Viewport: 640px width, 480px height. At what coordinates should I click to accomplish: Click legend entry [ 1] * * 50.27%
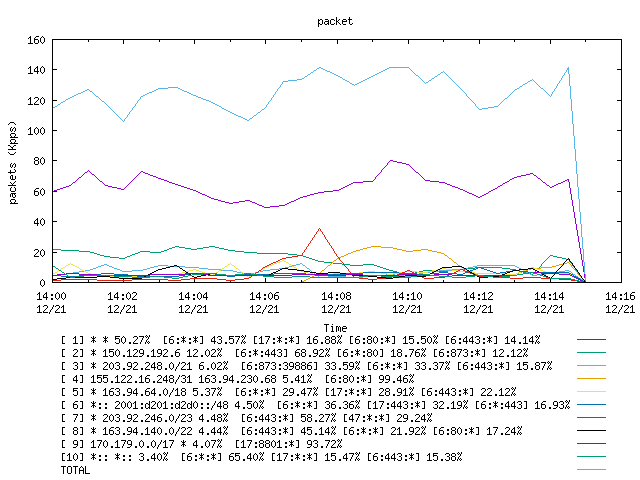(x=300, y=340)
